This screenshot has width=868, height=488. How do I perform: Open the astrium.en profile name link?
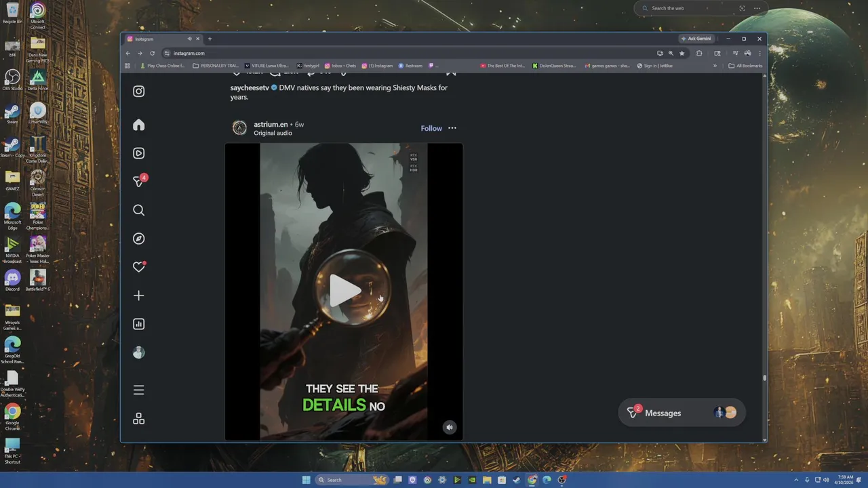coord(271,125)
